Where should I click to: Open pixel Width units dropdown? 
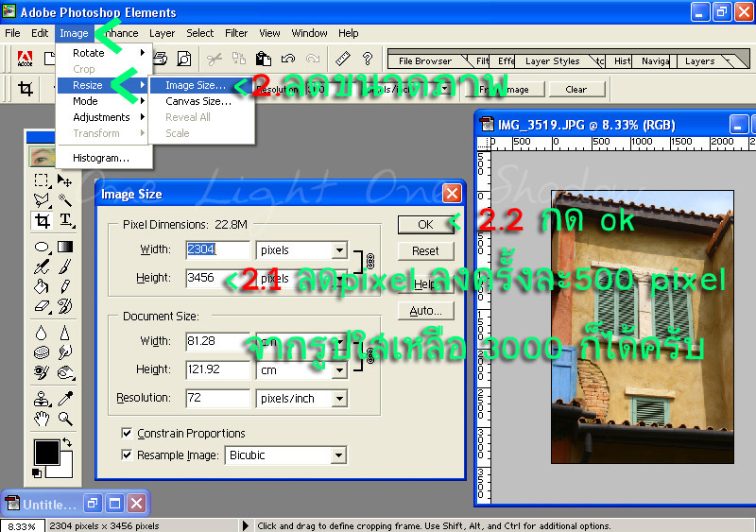[x=339, y=249]
